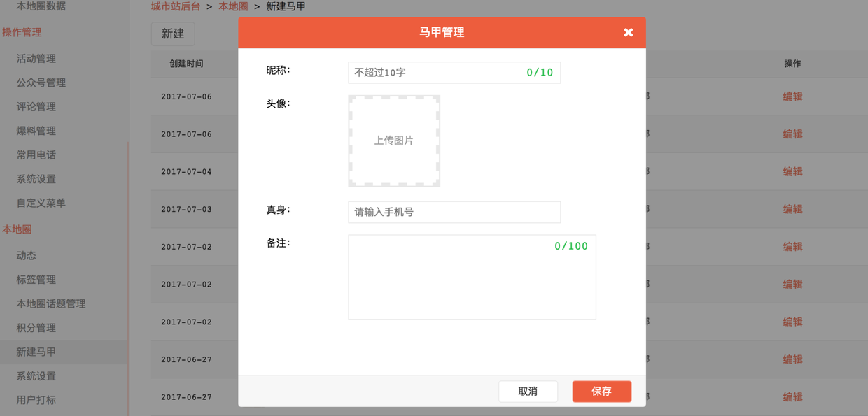Image resolution: width=868 pixels, height=416 pixels.
Task: Open 本地圈 breadcrumb link
Action: click(x=233, y=6)
